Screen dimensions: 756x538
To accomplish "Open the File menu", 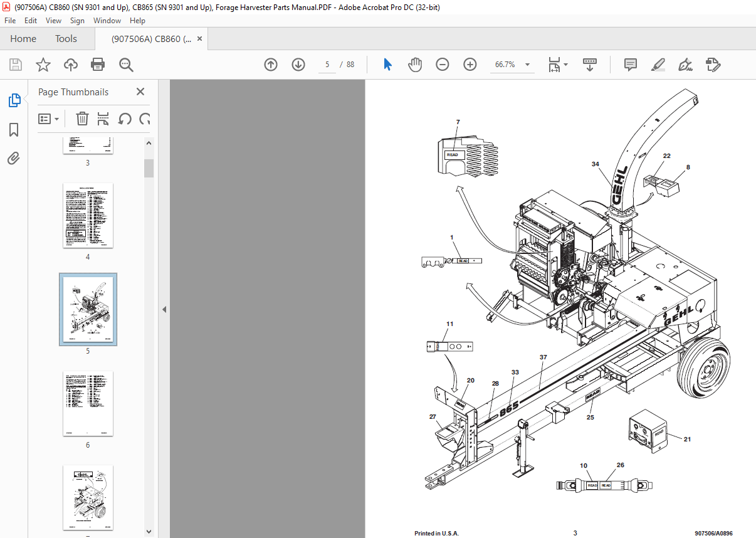I will click(x=10, y=21).
